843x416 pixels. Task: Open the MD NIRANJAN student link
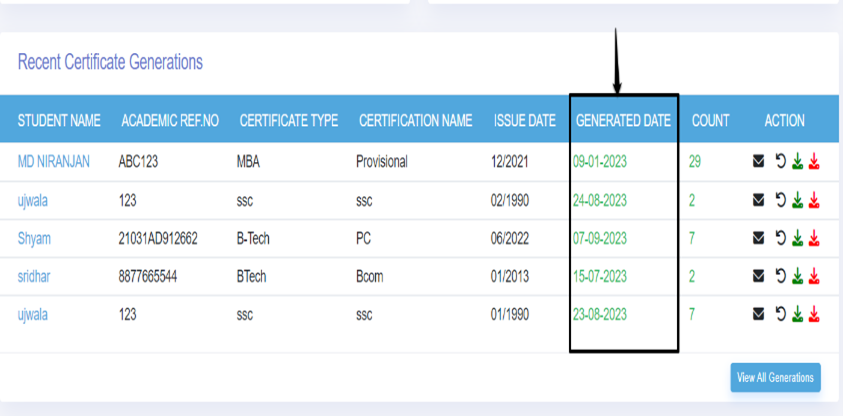pos(53,161)
